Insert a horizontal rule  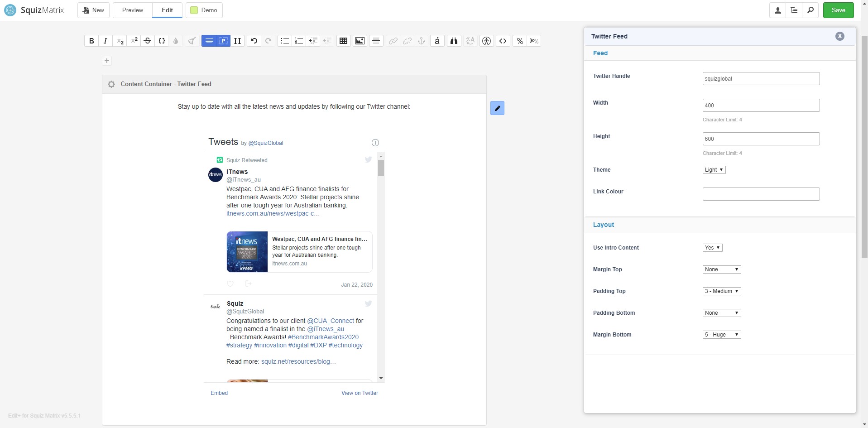pos(376,41)
